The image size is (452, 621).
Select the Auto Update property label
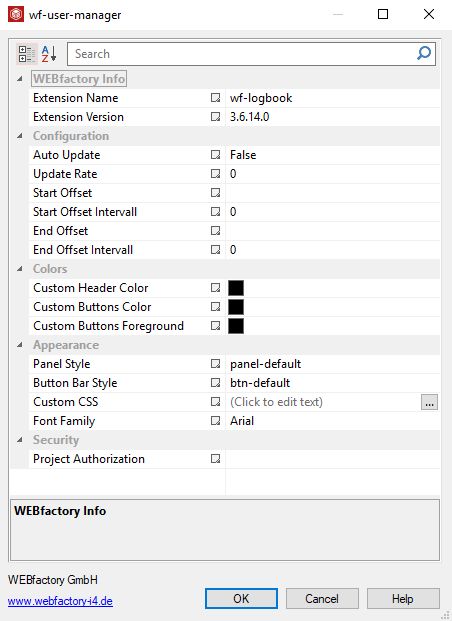pos(67,155)
